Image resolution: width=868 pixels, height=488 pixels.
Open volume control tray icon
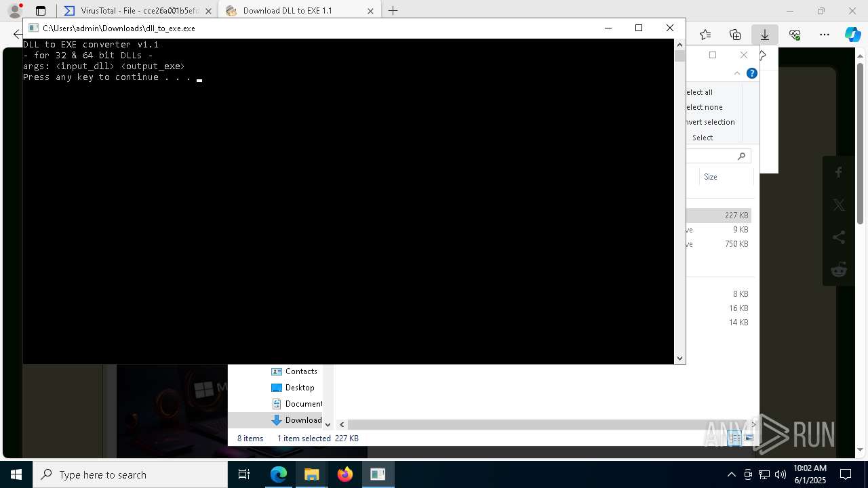click(780, 474)
